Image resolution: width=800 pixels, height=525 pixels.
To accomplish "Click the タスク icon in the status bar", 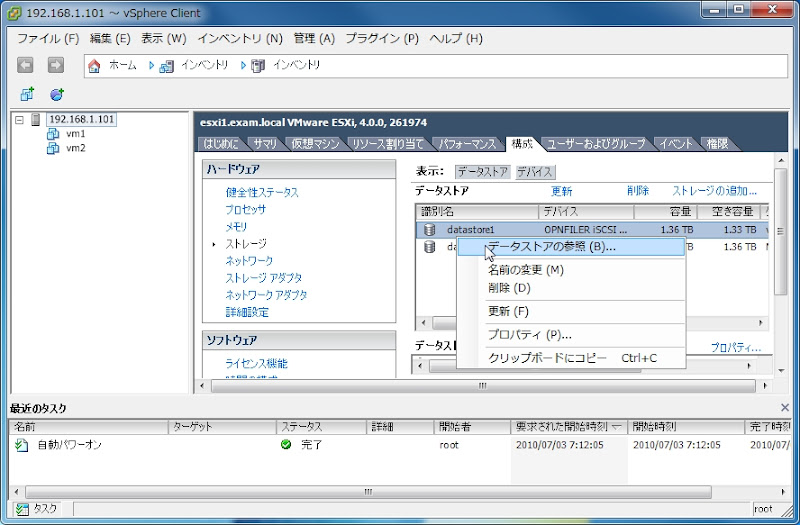I will pyautogui.click(x=21, y=509).
